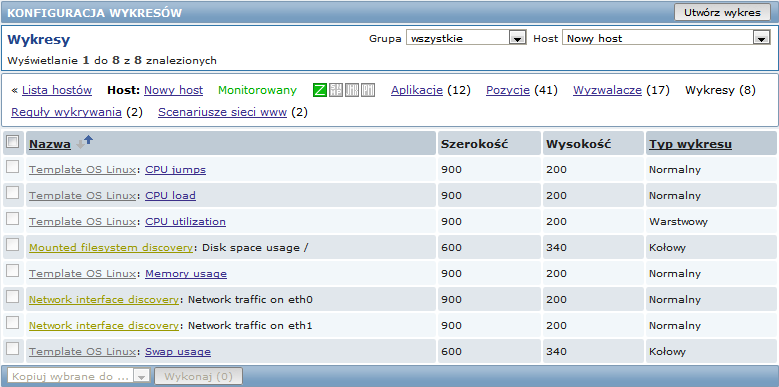
Task: Check the CPU utilization row checkbox
Action: click(12, 219)
